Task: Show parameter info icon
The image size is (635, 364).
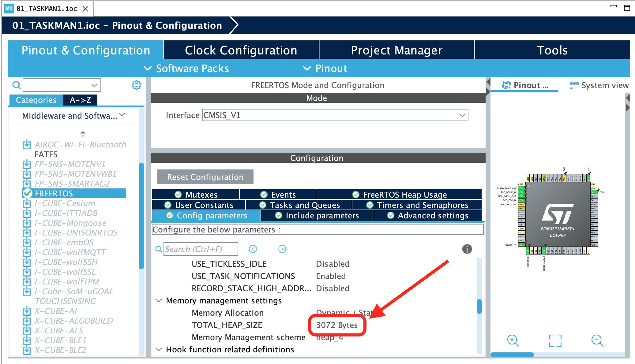Action: click(x=467, y=249)
